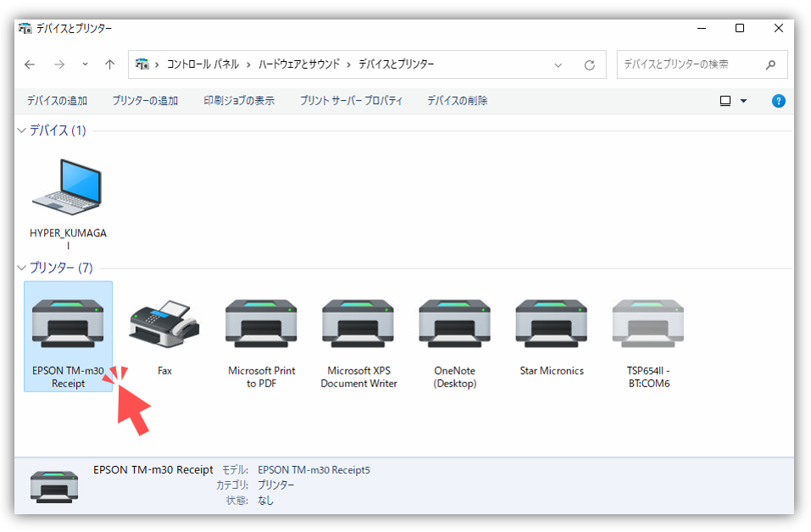Click 印刷ジョブの表示 toolbar command
Viewport: 811px width, 532px height.
239,101
